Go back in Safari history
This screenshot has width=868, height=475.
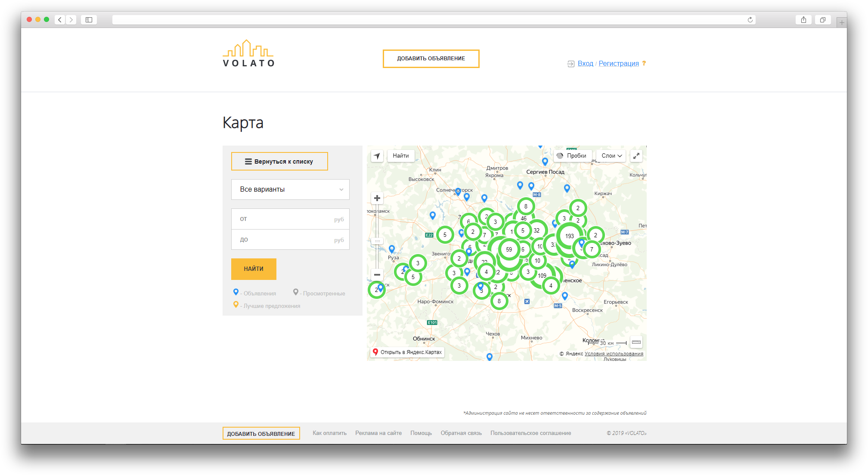(x=60, y=20)
